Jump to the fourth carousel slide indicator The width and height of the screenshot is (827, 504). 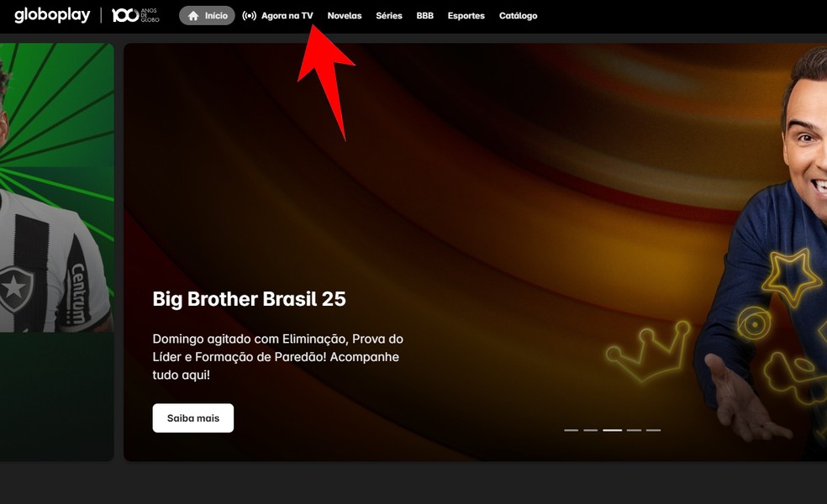(634, 430)
